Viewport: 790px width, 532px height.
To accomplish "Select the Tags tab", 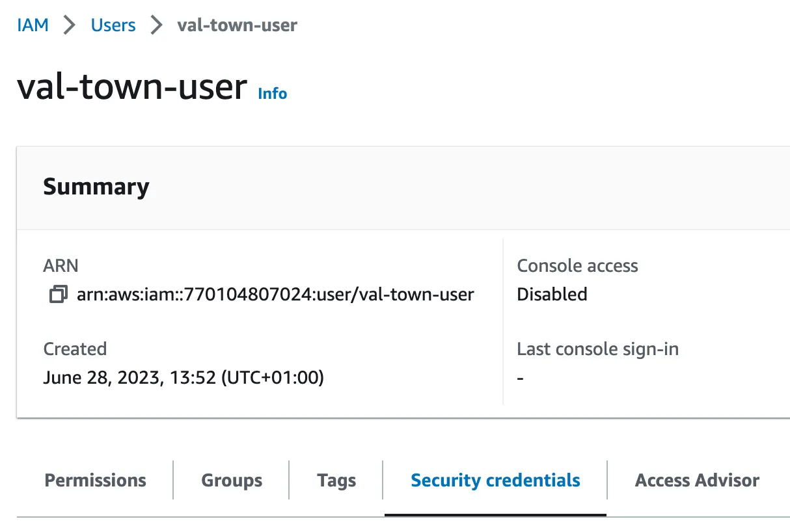I will point(336,481).
